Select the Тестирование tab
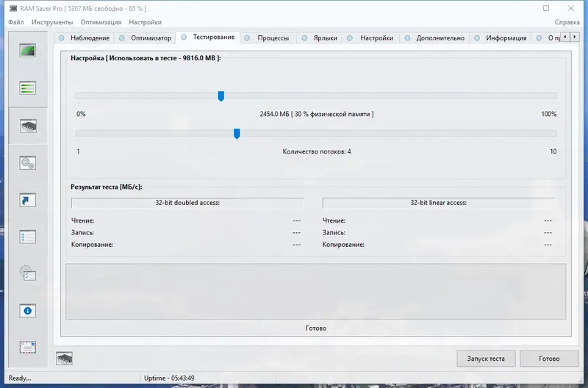 208,37
